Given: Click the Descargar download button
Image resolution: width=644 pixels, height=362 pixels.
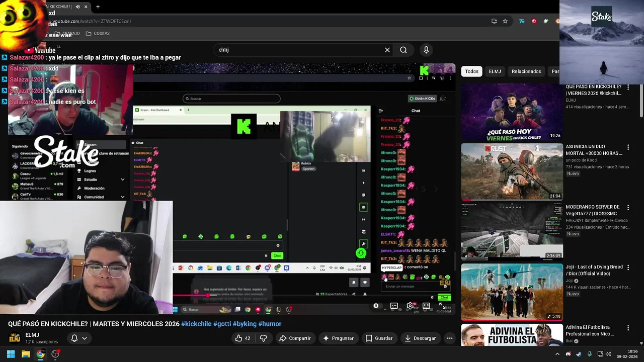Looking at the screenshot, I should pos(420,338).
